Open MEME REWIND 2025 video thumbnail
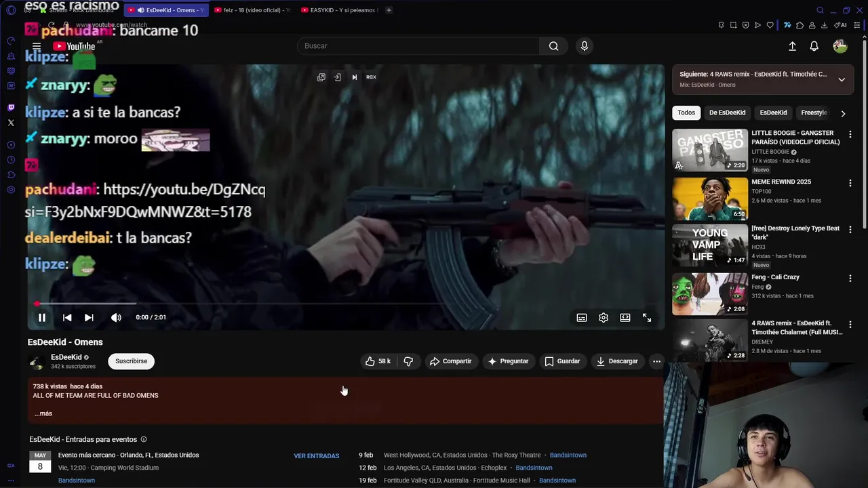 (710, 199)
